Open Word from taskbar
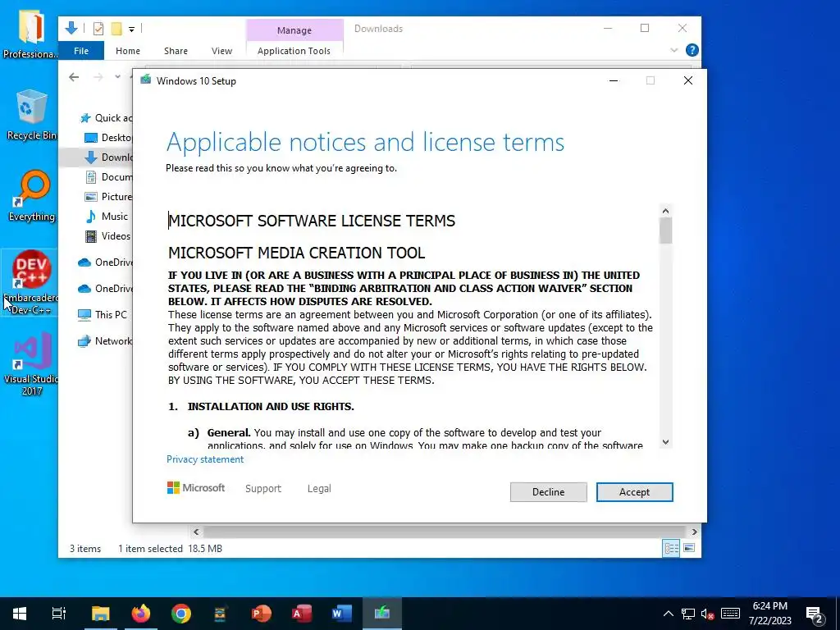Image resolution: width=840 pixels, height=630 pixels. 342,614
